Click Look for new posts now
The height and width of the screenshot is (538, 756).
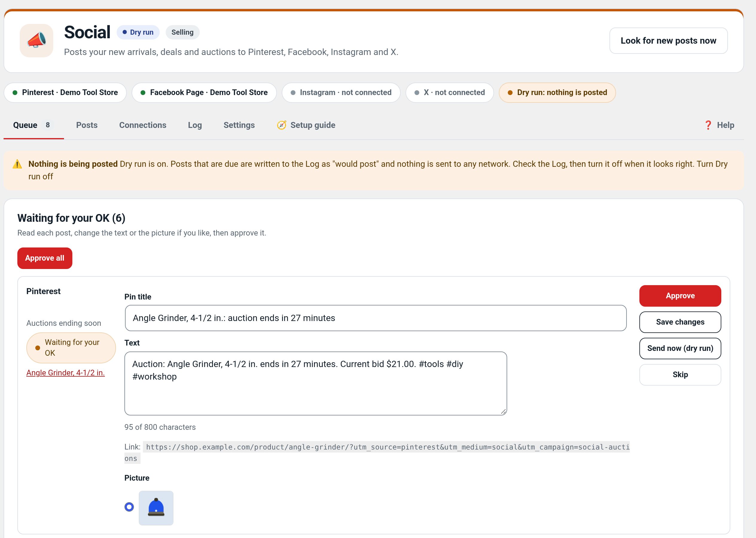tap(668, 40)
